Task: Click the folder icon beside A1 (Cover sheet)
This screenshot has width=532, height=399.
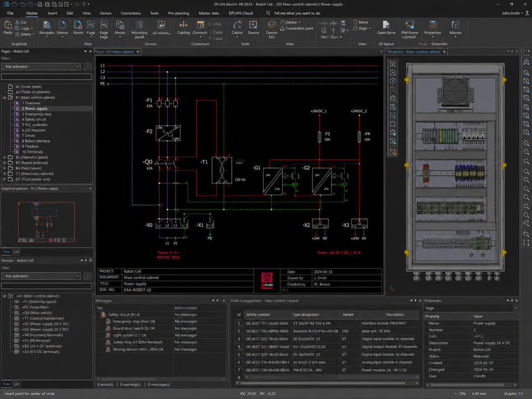Action: [10, 86]
